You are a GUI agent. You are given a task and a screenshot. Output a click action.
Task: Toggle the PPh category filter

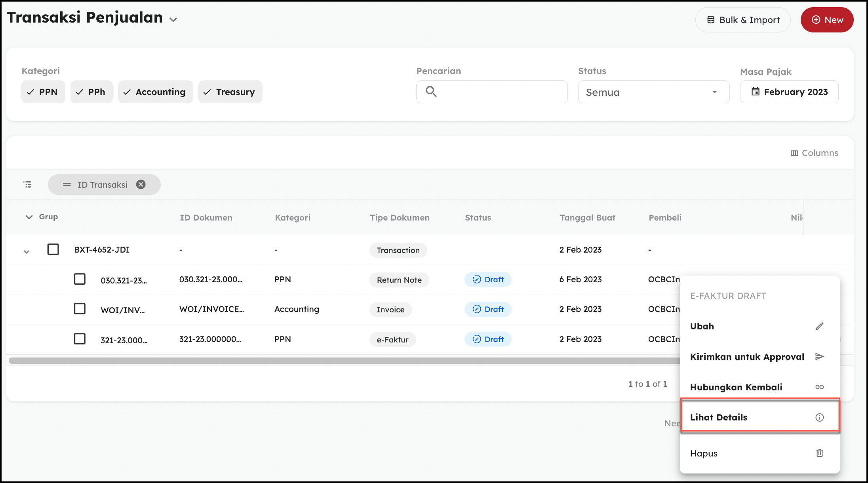[91, 92]
